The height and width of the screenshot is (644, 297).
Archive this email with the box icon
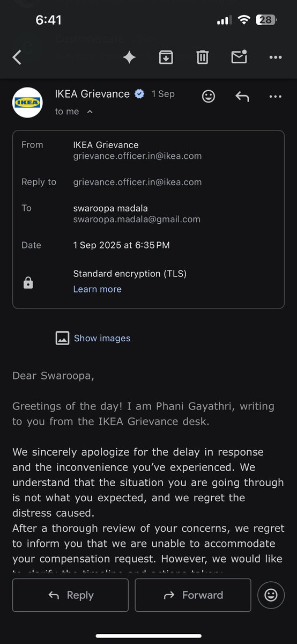(166, 57)
